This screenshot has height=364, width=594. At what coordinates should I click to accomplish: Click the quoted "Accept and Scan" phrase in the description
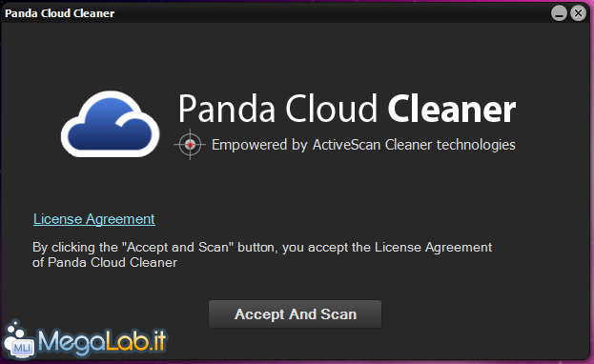click(177, 248)
